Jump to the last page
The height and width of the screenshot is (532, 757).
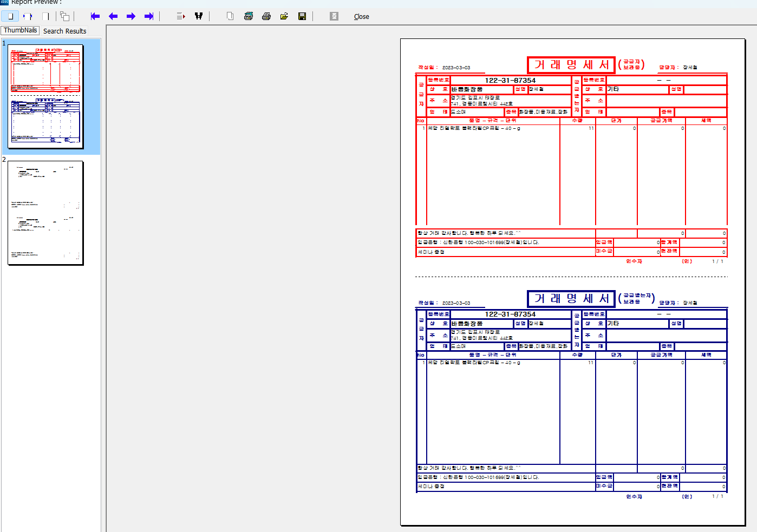coord(149,16)
